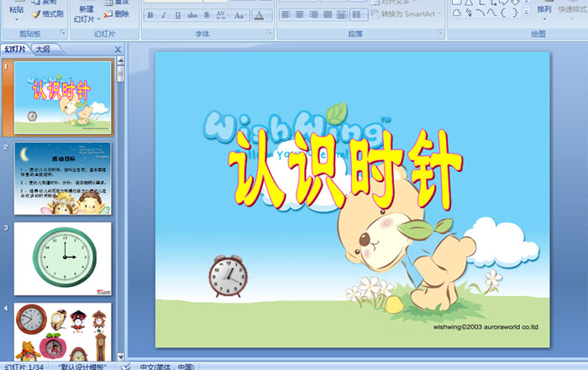
Task: Open the font color dropdown arrow
Action: pyautogui.click(x=269, y=15)
